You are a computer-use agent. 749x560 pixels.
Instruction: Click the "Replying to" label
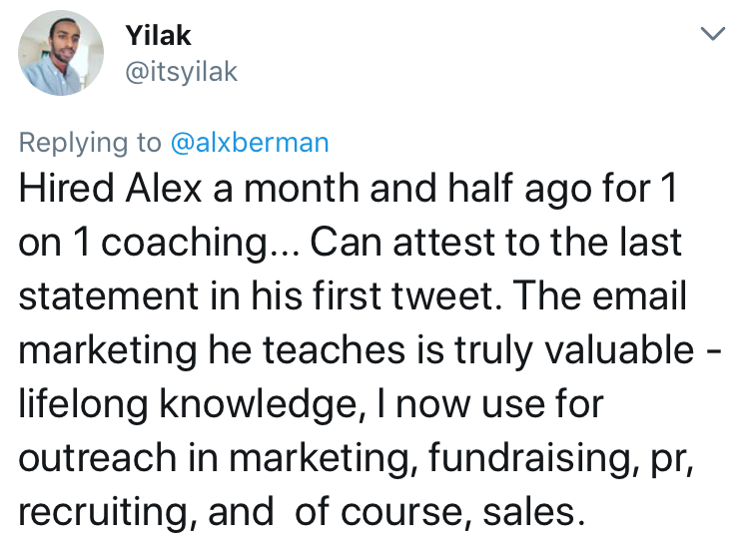click(x=90, y=143)
